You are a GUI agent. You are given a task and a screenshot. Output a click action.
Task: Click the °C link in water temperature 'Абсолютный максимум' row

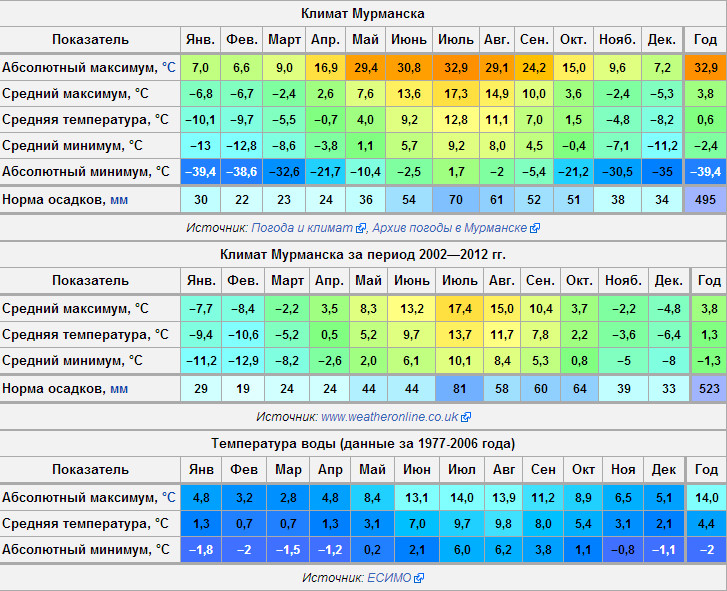[169, 497]
